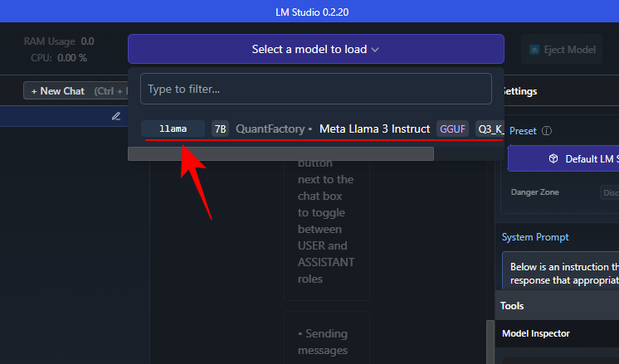Click the Danger Zone discard button

[610, 192]
